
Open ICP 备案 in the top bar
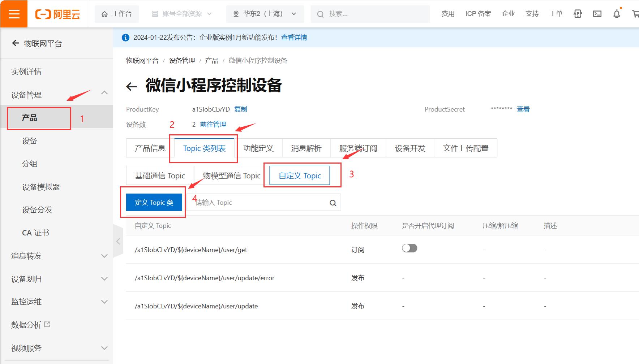coord(478,14)
